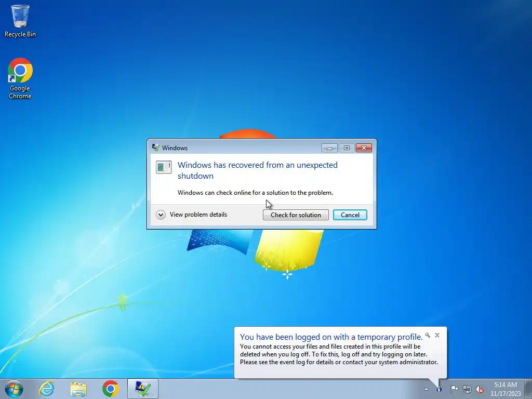The height and width of the screenshot is (399, 532).
Task: Expand View problem details chevron
Action: point(161,215)
